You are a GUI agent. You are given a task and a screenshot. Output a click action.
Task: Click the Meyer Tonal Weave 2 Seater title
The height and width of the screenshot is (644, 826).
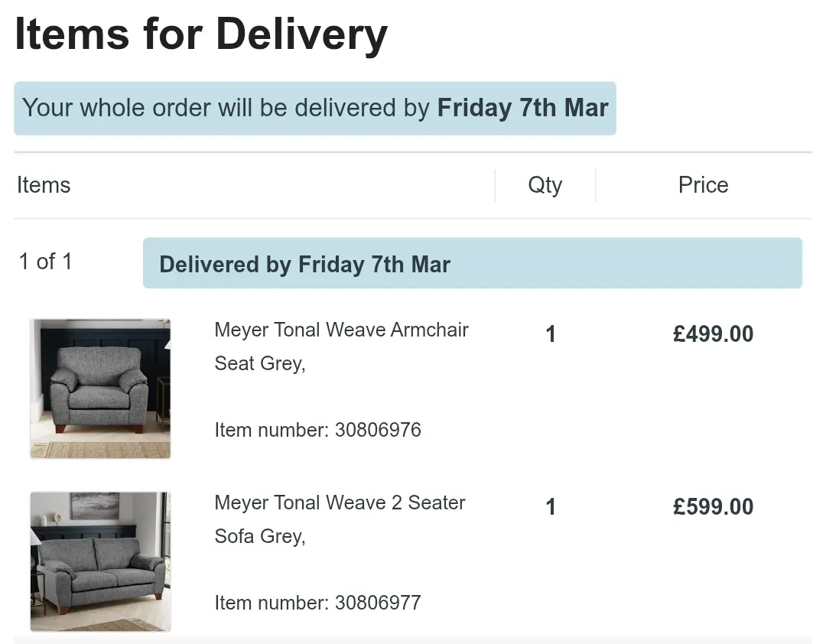[340, 503]
